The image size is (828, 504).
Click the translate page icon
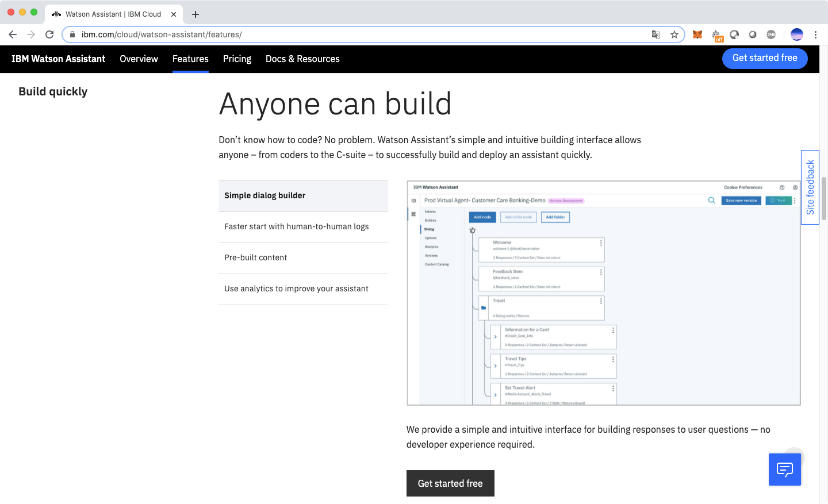[656, 34]
